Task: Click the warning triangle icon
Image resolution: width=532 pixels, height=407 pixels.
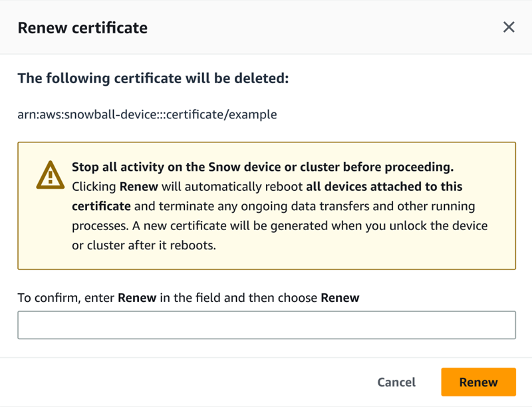Action: [51, 176]
